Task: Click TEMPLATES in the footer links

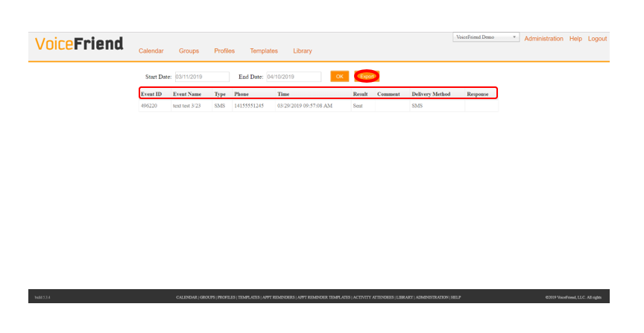Action: click(x=249, y=297)
